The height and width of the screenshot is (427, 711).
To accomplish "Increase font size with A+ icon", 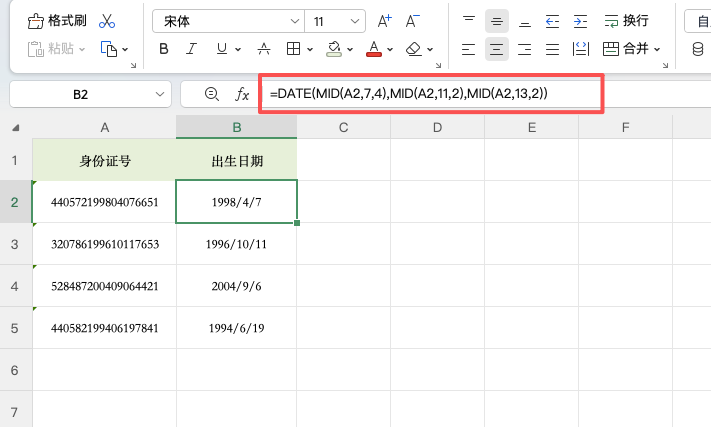I will coord(385,21).
